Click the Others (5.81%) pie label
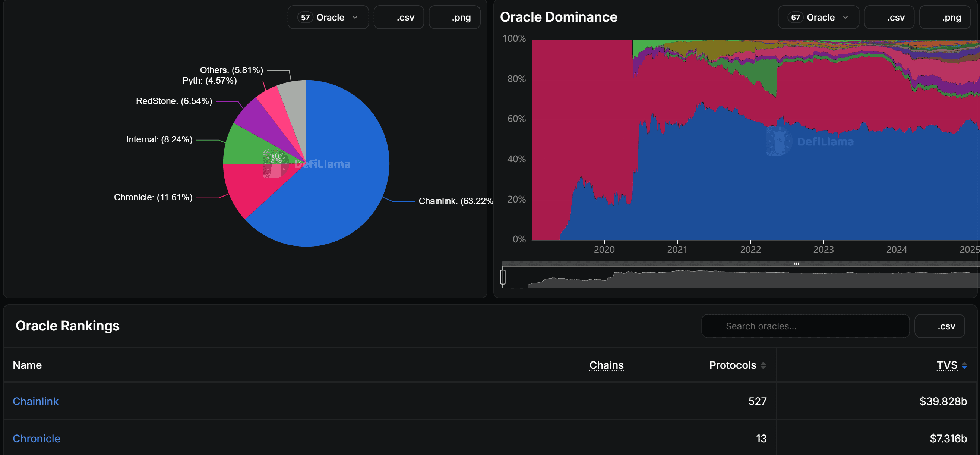The image size is (980, 455). coord(232,70)
